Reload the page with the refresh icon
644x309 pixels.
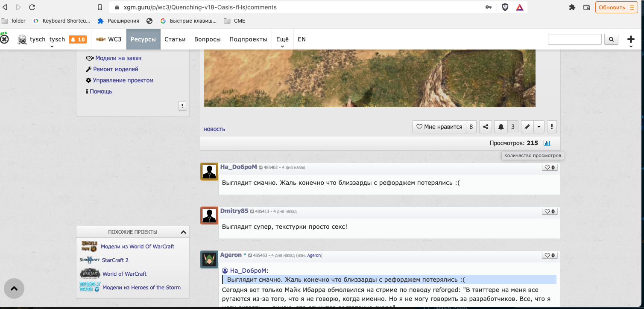32,7
